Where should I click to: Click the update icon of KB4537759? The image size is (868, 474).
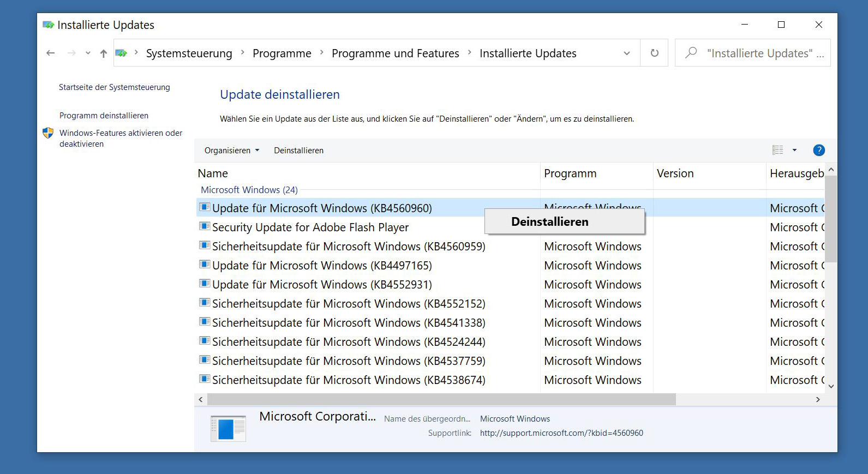[x=205, y=359]
